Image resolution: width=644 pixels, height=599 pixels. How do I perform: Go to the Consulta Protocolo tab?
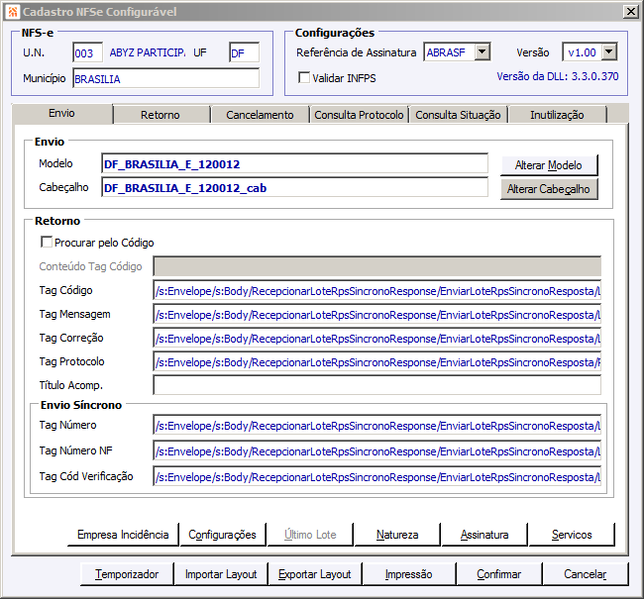(x=359, y=115)
